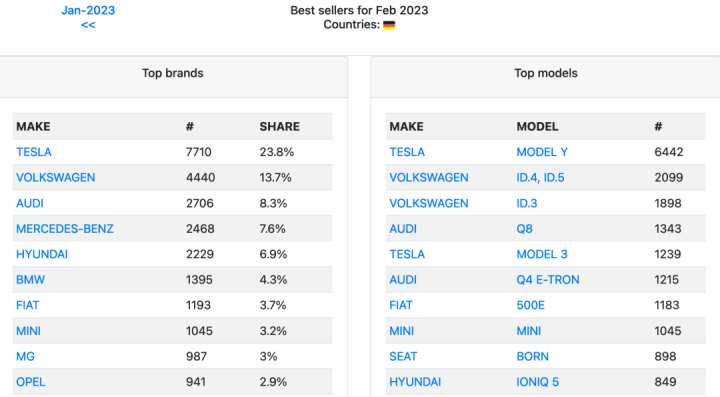
Task: Go to previous month via << arrows
Action: click(x=88, y=25)
